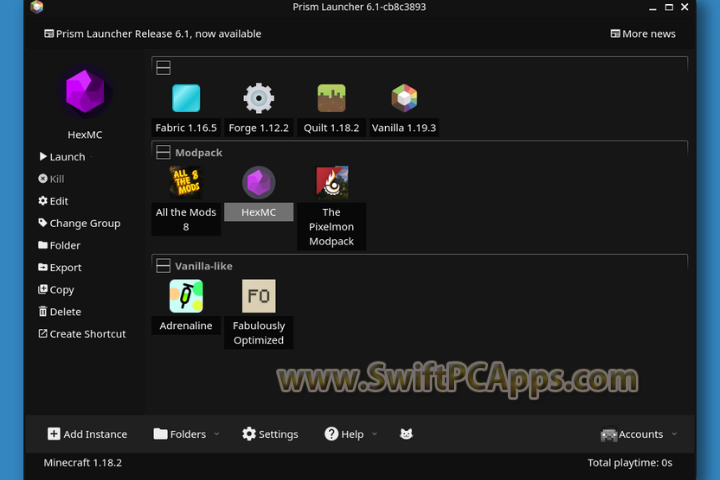Select the Fabulously Optimized FO icon

tap(259, 296)
